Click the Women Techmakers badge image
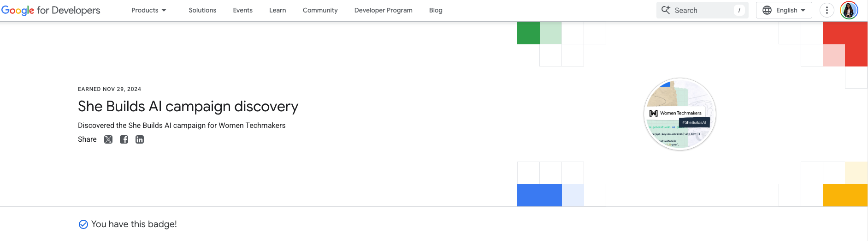The width and height of the screenshot is (868, 241). click(680, 114)
